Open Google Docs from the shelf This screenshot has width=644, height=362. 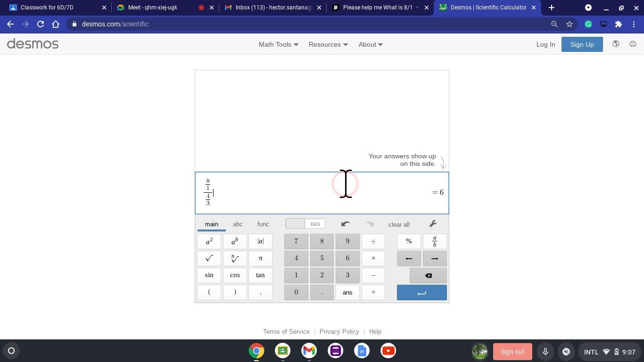[x=362, y=351]
